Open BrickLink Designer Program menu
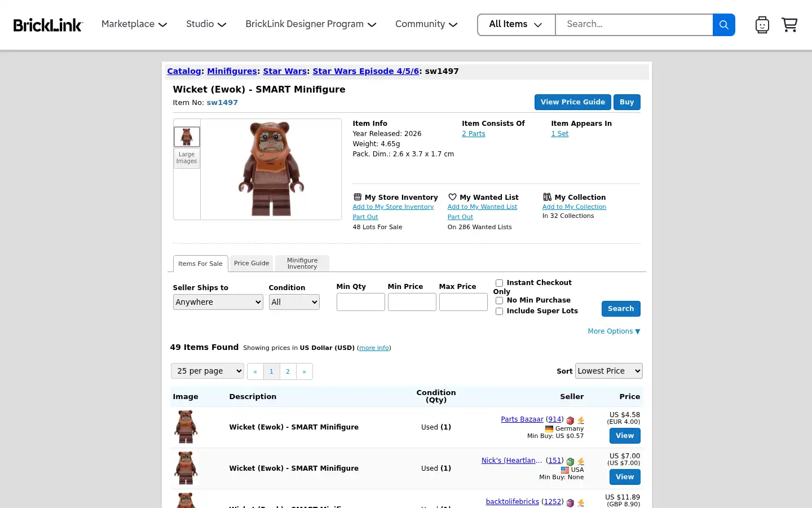The width and height of the screenshot is (812, 508). tap(311, 24)
